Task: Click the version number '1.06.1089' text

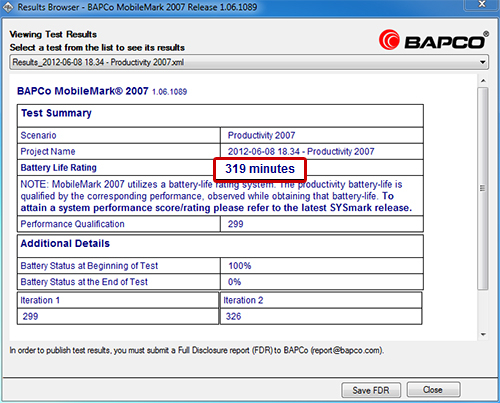Action: [170, 92]
